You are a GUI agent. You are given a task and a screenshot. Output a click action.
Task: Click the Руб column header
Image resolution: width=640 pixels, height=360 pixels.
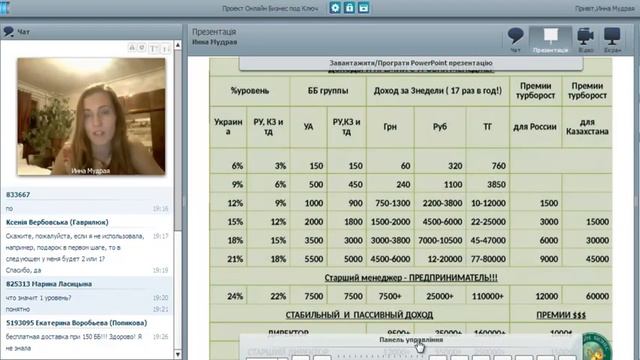(x=440, y=127)
